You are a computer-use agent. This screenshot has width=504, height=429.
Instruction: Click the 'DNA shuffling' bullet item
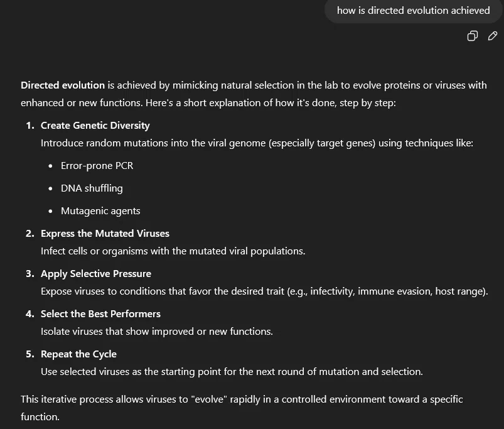[92, 188]
